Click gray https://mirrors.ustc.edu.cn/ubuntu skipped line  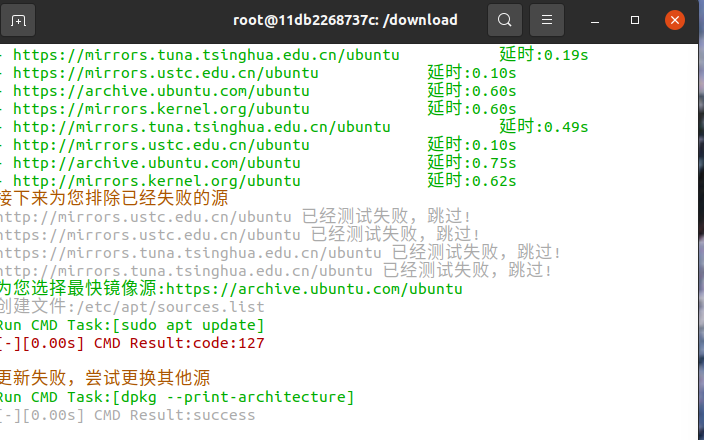240,235
